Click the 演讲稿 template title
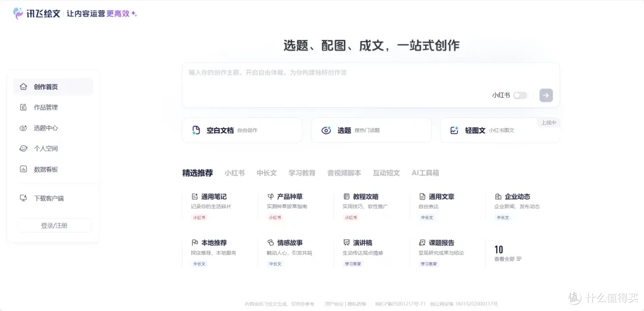The width and height of the screenshot is (644, 311). click(363, 242)
